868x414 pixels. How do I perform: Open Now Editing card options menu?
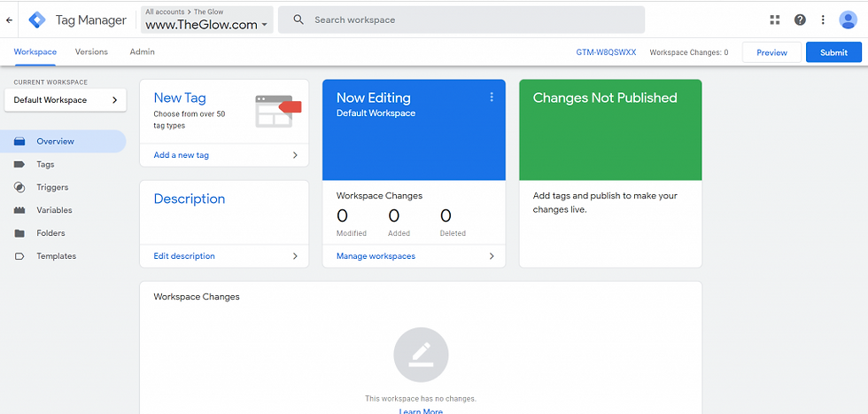(491, 98)
